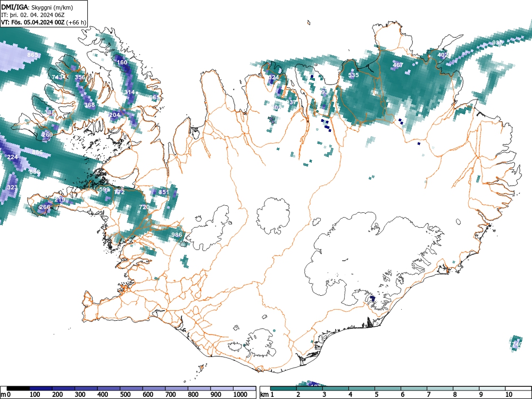The image size is (532, 399).
Task: Click the black 0–100 m legend swatch
Action: (x=18, y=388)
